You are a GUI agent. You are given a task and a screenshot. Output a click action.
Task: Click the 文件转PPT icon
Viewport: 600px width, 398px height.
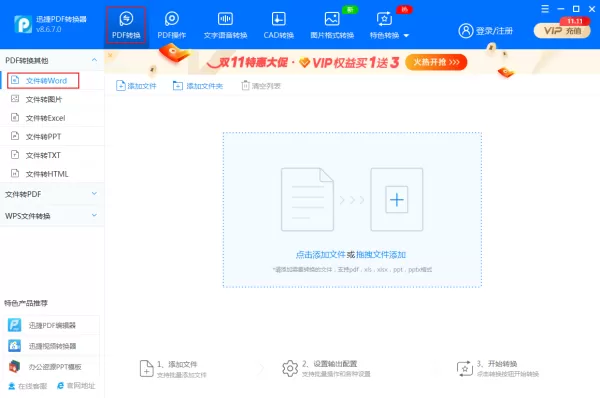(15, 136)
